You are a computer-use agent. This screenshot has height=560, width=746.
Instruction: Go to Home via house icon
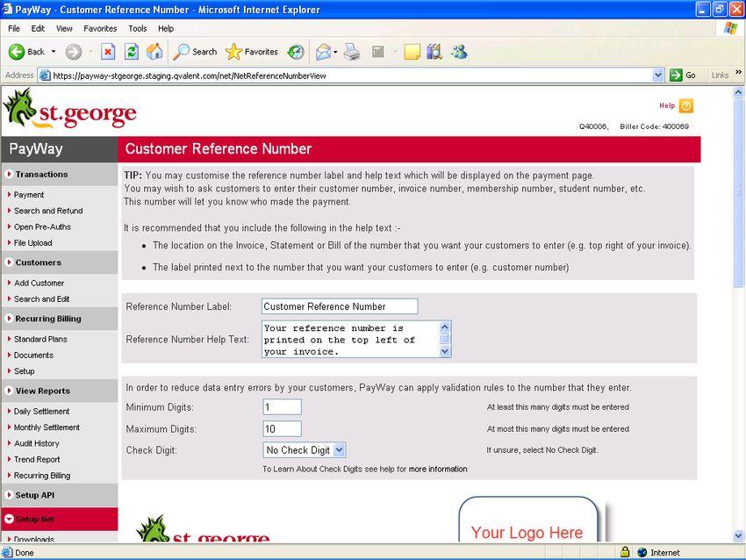click(x=154, y=52)
